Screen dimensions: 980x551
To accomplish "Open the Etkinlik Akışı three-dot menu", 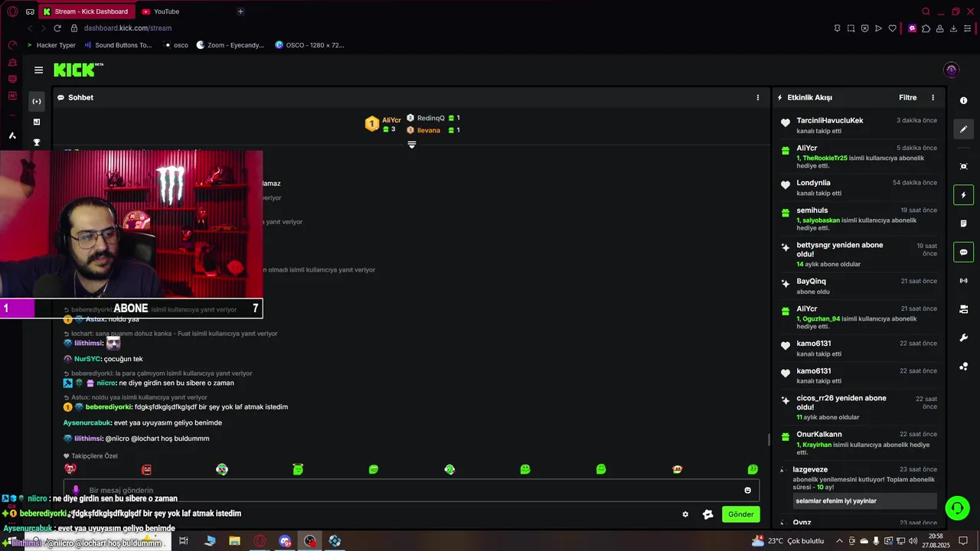I will click(x=933, y=97).
